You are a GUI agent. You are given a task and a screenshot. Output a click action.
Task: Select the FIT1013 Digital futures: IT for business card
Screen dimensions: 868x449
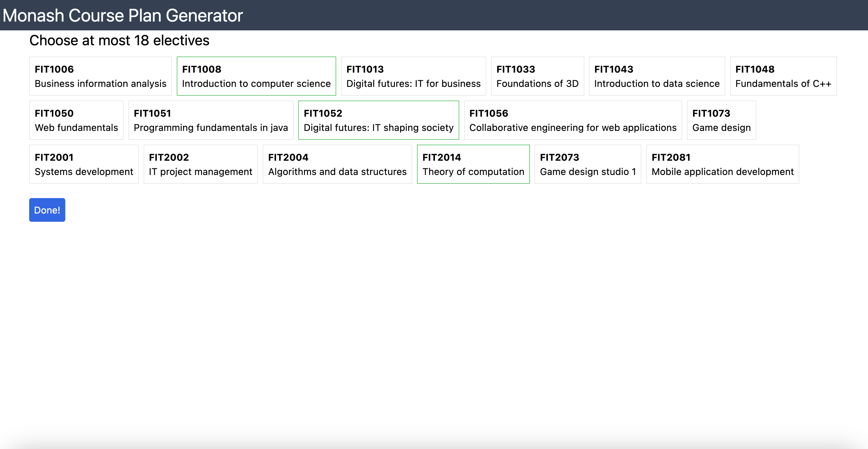pyautogui.click(x=413, y=76)
